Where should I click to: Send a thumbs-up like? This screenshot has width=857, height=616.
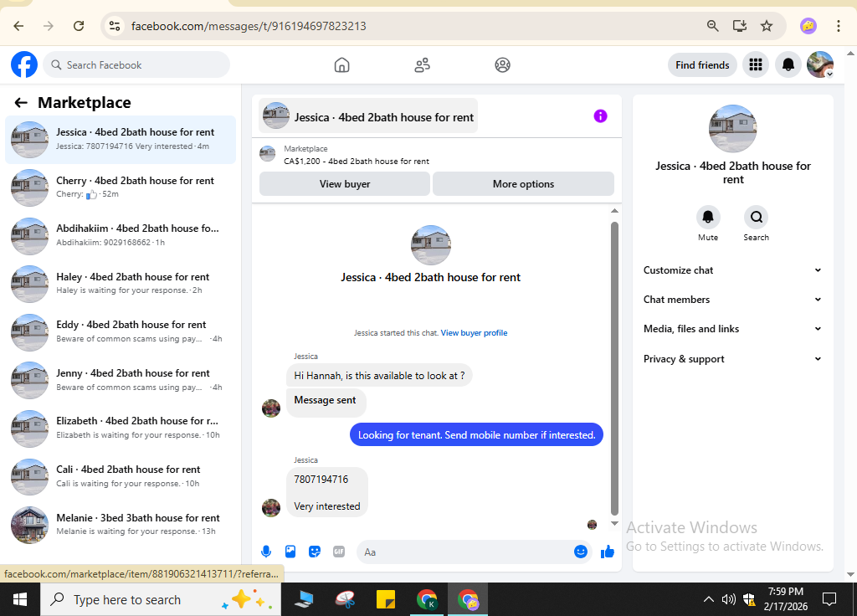click(608, 552)
